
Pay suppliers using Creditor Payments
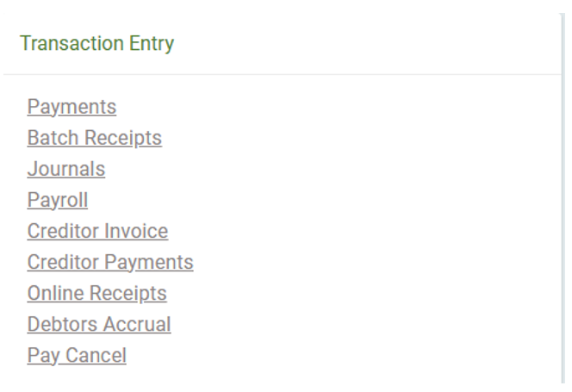click(110, 262)
